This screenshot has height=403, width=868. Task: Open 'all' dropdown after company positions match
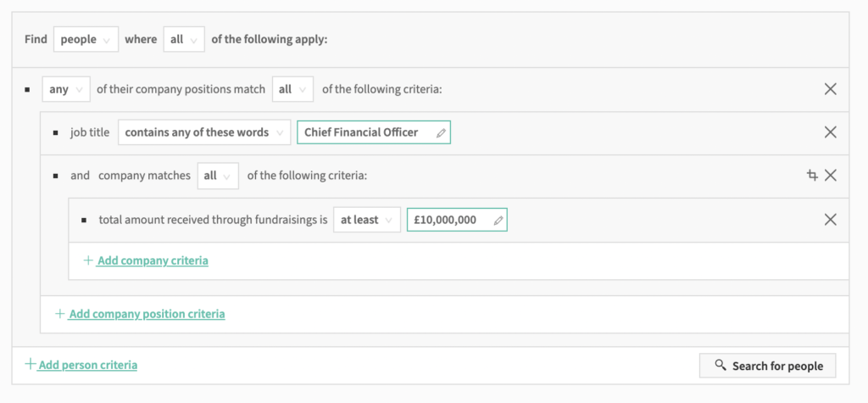292,89
